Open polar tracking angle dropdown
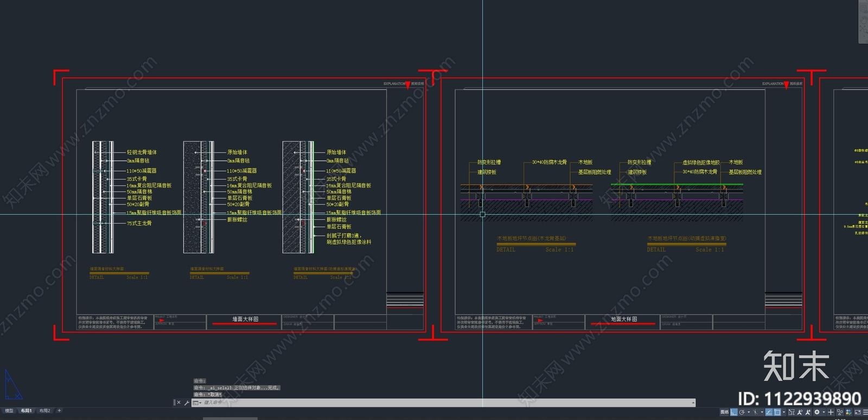The image size is (868, 420). click(x=749, y=412)
